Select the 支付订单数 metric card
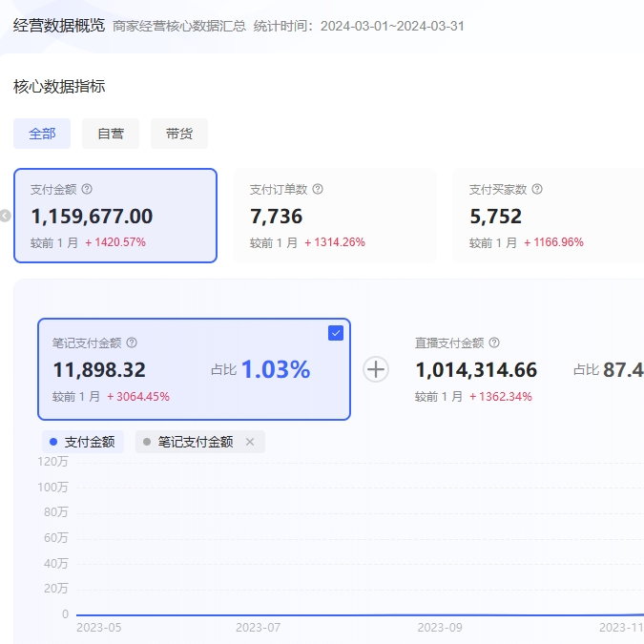The height and width of the screenshot is (644, 644). pyautogui.click(x=335, y=216)
